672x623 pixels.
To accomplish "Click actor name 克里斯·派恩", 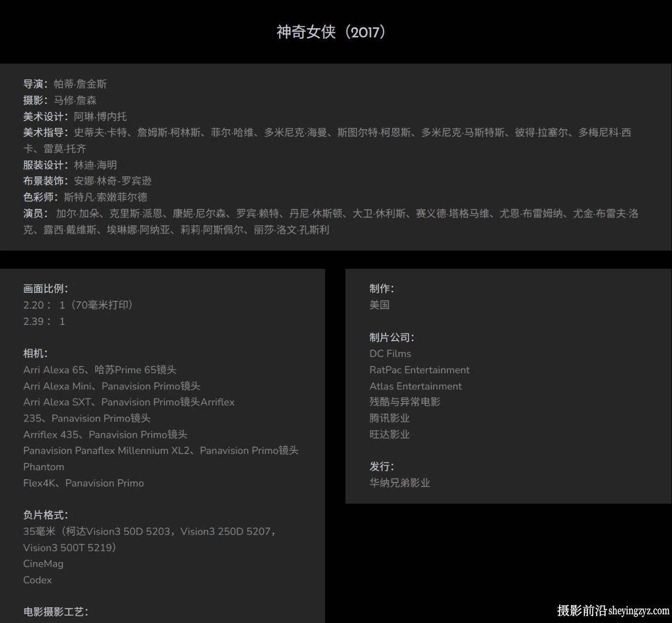I will (x=136, y=213).
